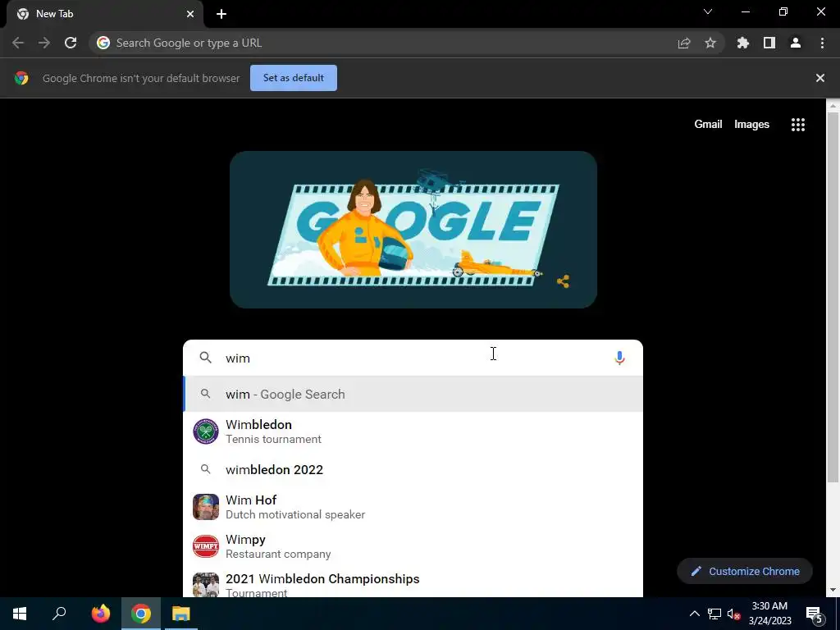840x630 pixels.
Task: Open the profile avatar icon
Action: tap(796, 43)
